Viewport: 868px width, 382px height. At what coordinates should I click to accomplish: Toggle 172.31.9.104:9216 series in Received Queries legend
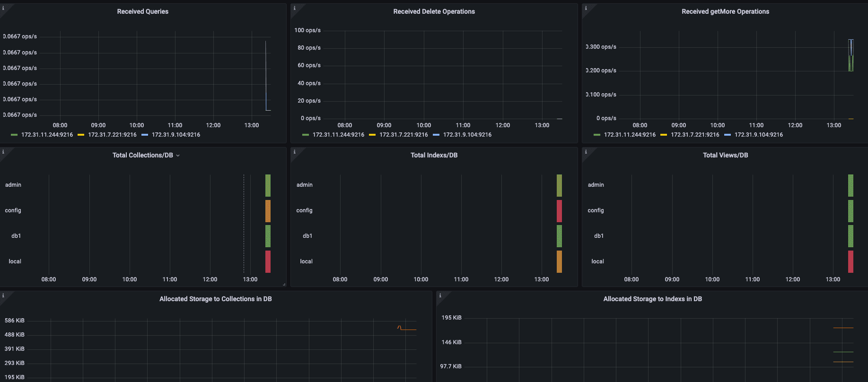[x=176, y=135]
